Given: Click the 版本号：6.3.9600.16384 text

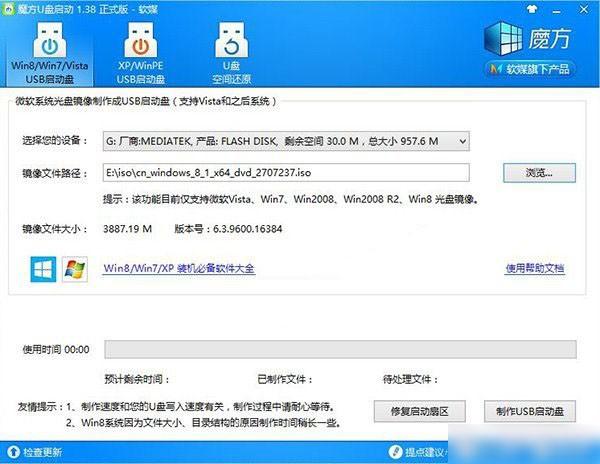Looking at the screenshot, I should 228,229.
